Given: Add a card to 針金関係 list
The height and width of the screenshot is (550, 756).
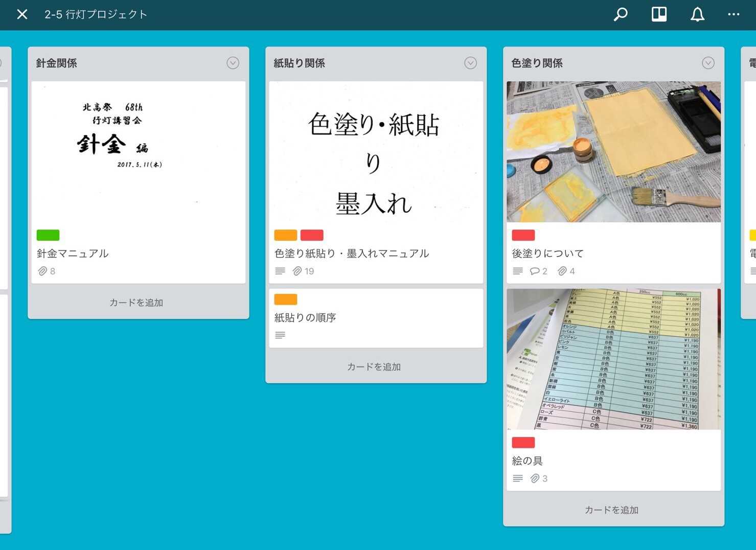Looking at the screenshot, I should coord(136,303).
